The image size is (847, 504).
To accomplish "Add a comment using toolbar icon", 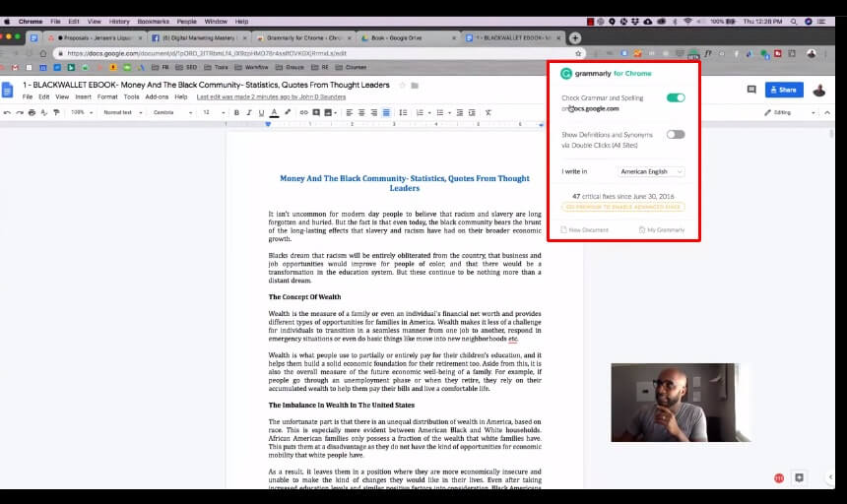I will 316,113.
